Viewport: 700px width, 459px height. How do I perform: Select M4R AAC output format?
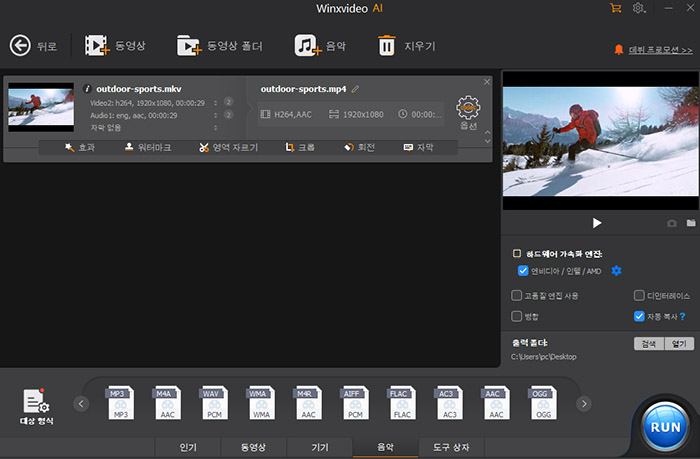tap(308, 403)
